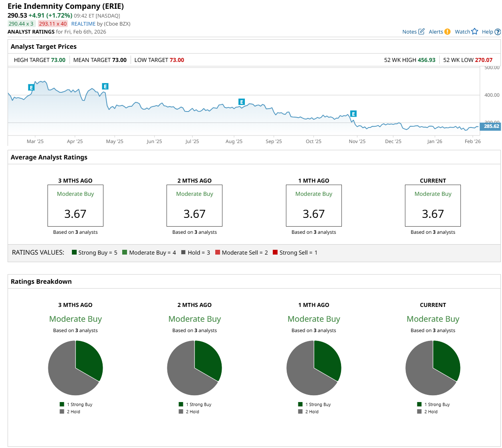This screenshot has height=448, width=502.
Task: Select the Current average rating box
Action: [433, 205]
